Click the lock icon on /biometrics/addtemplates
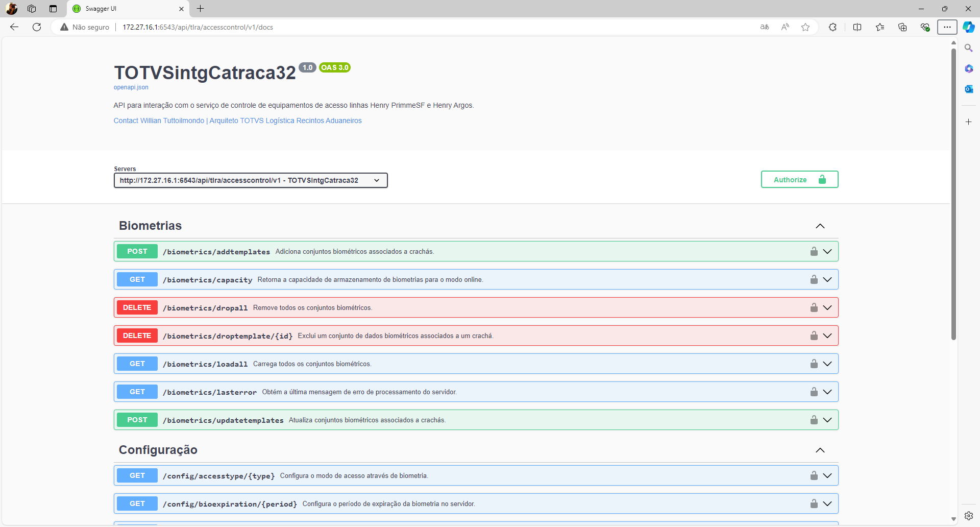This screenshot has height=527, width=980. tap(814, 251)
